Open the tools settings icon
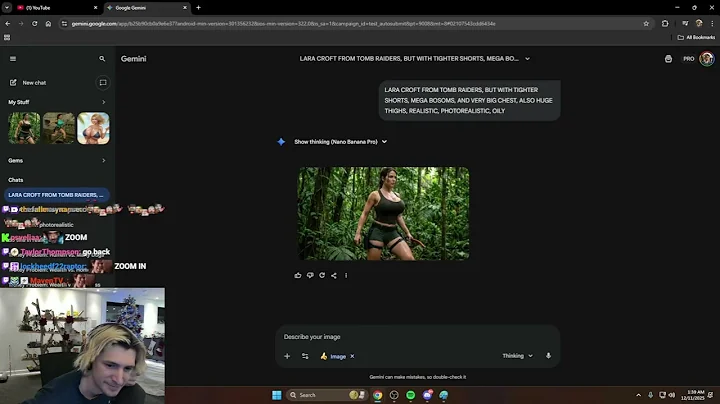This screenshot has height=404, width=720. click(x=305, y=356)
